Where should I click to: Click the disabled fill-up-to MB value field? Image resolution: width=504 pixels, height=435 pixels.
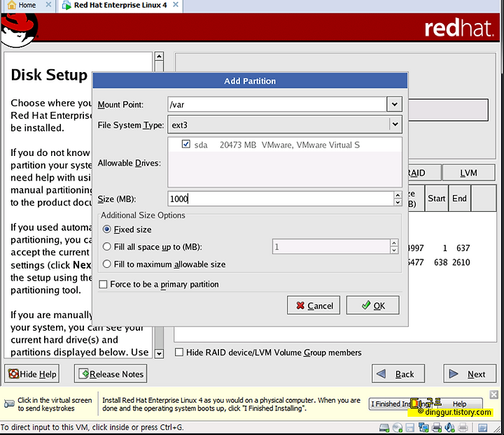331,247
